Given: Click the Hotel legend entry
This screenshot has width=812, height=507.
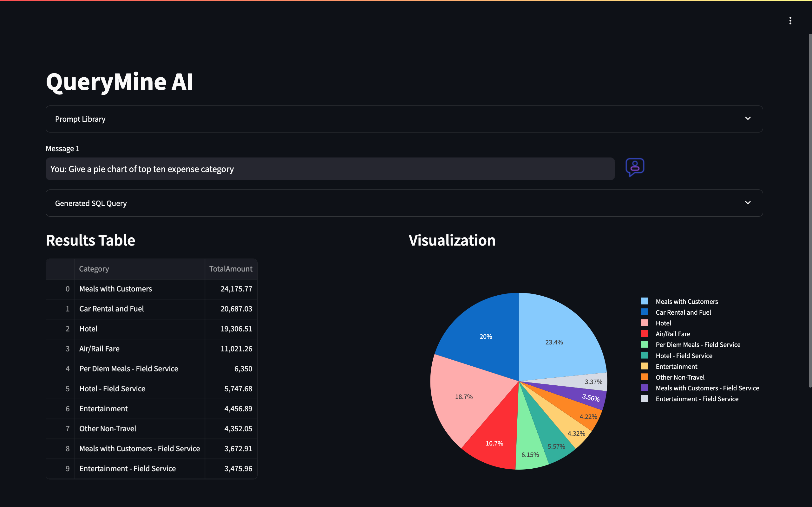Looking at the screenshot, I should click(x=663, y=323).
